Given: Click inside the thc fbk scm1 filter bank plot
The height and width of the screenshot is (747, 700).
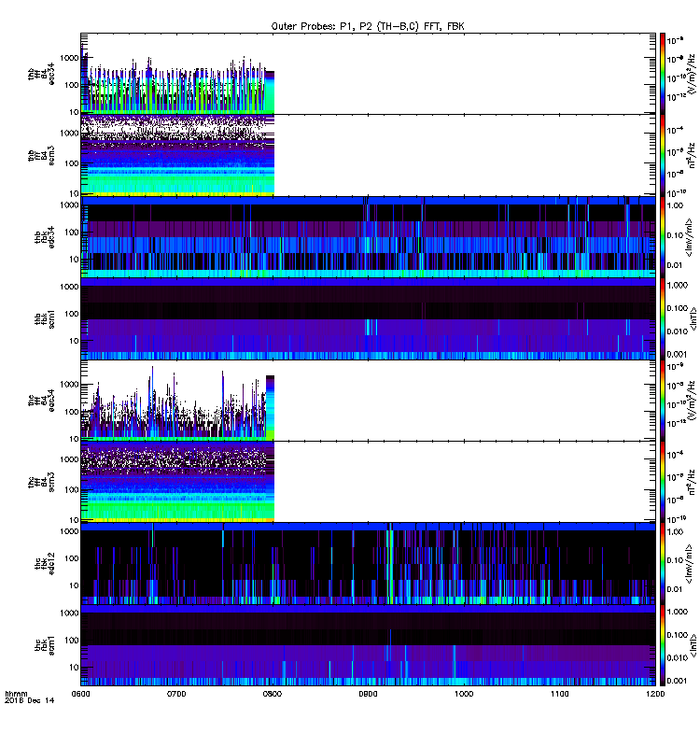Looking at the screenshot, I should point(368,645).
